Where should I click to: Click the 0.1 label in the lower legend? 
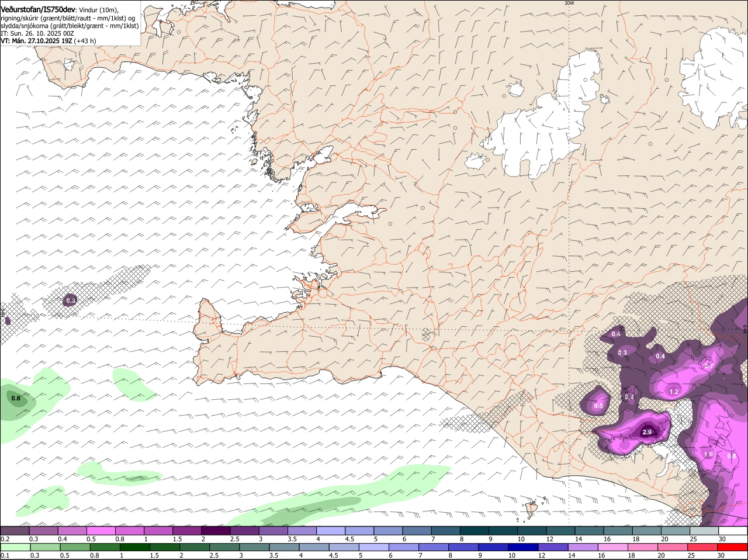pos(5,555)
